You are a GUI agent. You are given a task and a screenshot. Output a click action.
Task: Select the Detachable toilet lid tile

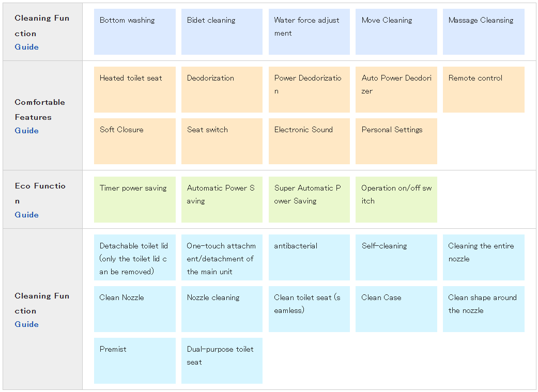coord(134,257)
